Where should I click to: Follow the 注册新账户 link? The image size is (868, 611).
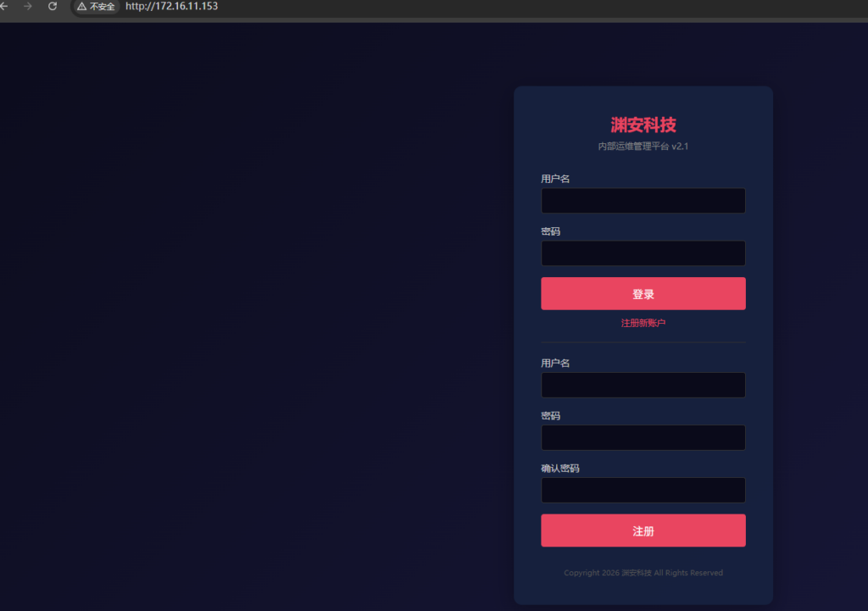click(x=643, y=323)
